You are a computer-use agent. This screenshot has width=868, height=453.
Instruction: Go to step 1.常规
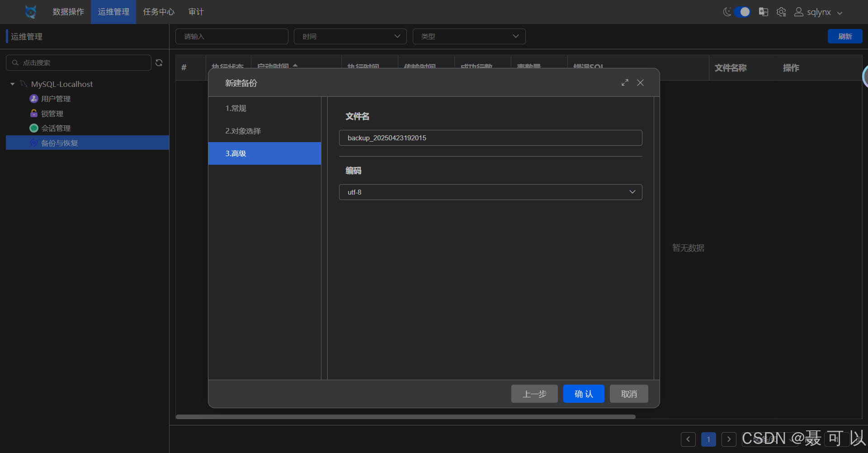(x=264, y=108)
